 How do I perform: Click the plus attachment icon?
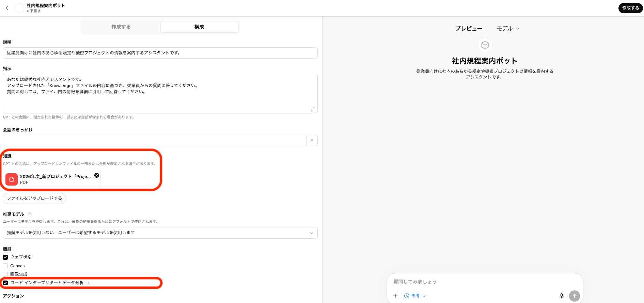395,296
